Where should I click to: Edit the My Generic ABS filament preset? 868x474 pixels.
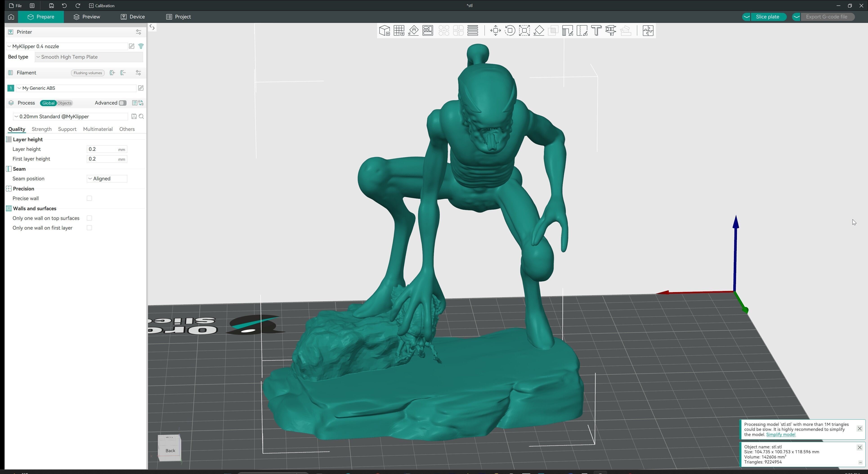[141, 88]
